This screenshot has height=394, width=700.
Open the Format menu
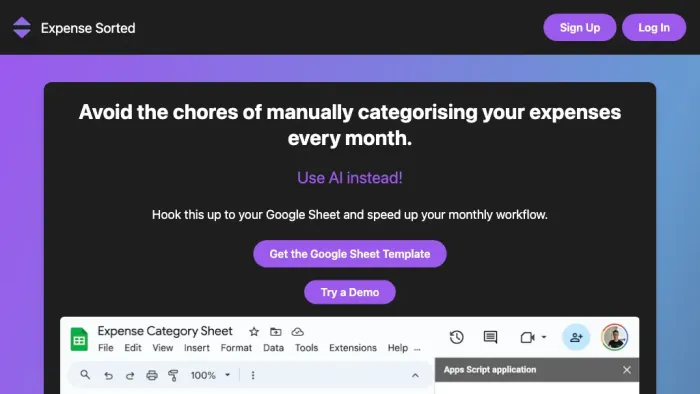pyautogui.click(x=236, y=348)
